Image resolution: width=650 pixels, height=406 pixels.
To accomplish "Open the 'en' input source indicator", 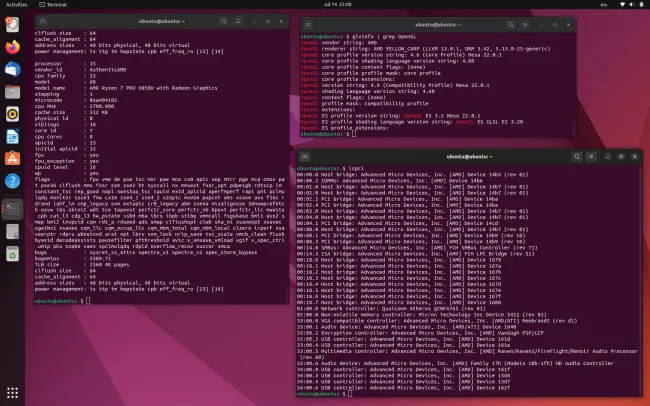I will (604, 5).
